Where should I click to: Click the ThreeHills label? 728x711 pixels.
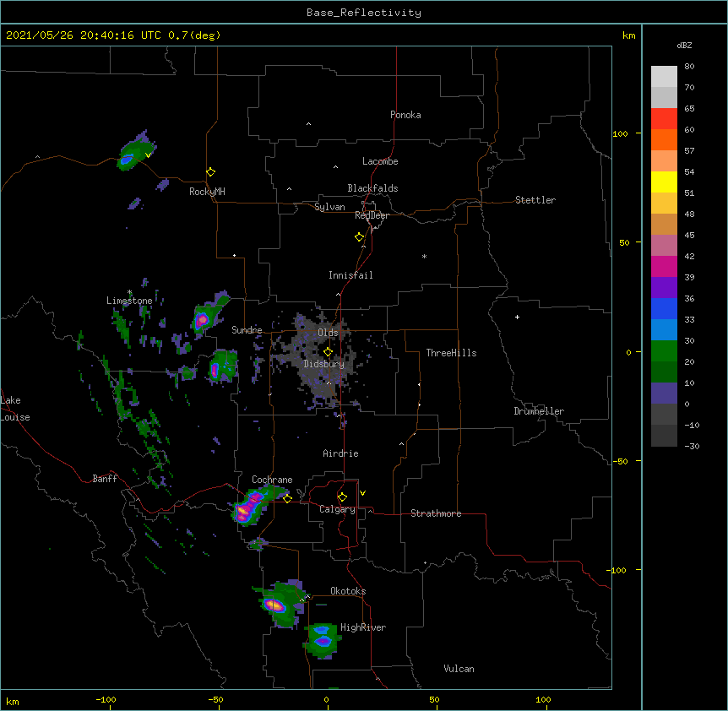[x=451, y=353]
